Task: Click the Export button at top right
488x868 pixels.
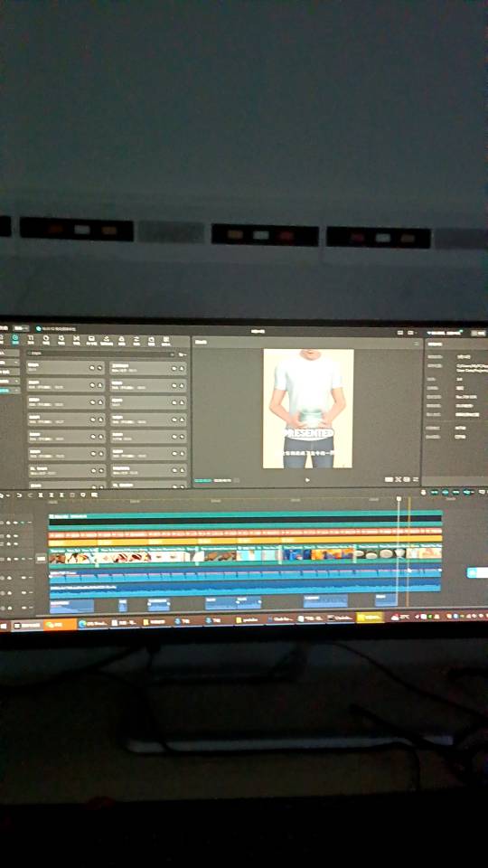Action: pos(478,334)
